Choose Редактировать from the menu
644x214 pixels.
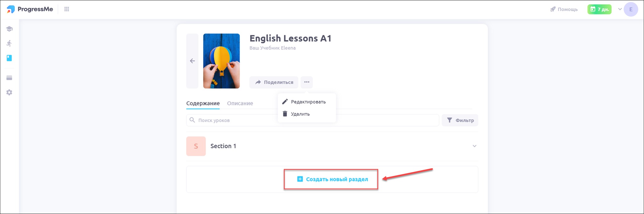308,102
